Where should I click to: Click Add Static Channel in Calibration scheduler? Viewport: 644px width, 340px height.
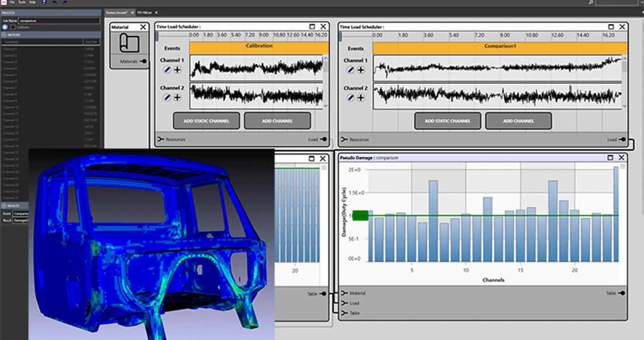click(206, 121)
